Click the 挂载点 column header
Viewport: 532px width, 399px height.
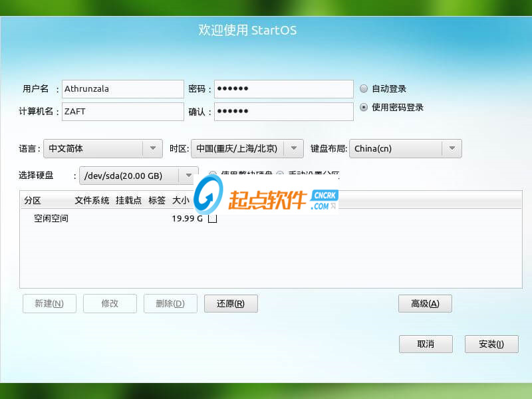(128, 200)
